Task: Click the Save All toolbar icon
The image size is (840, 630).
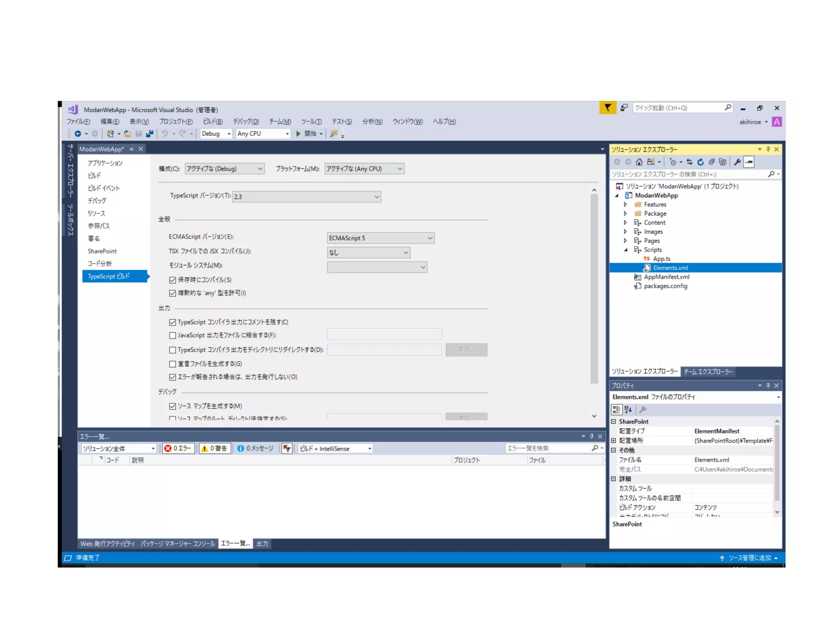Action: click(150, 134)
